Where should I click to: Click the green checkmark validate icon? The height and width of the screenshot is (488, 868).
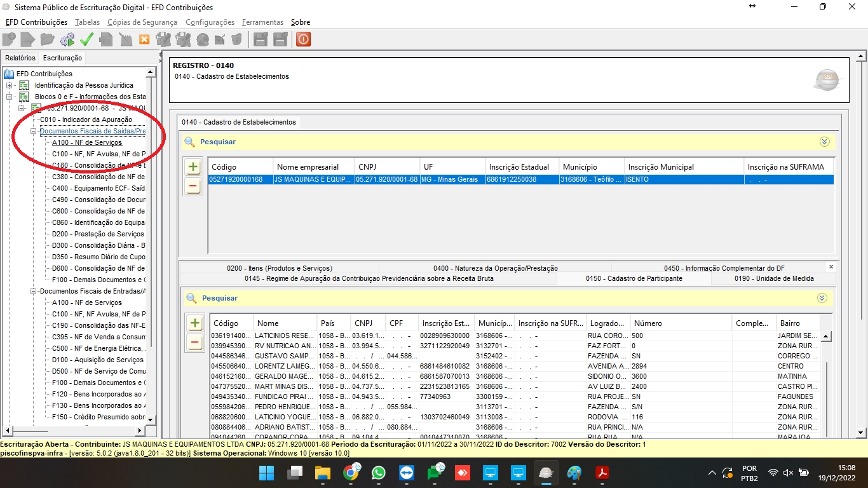point(86,39)
